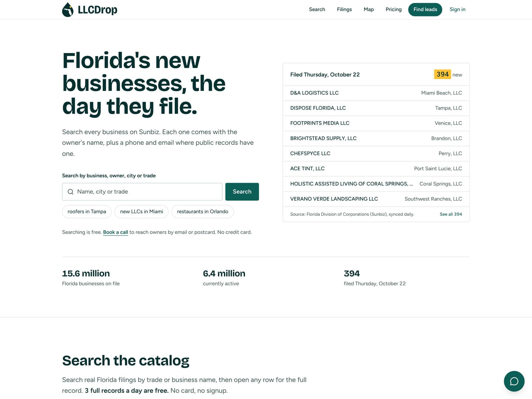The image size is (532, 399).
Task: Open the D&A LOGISTICS LLC row
Action: click(376, 93)
